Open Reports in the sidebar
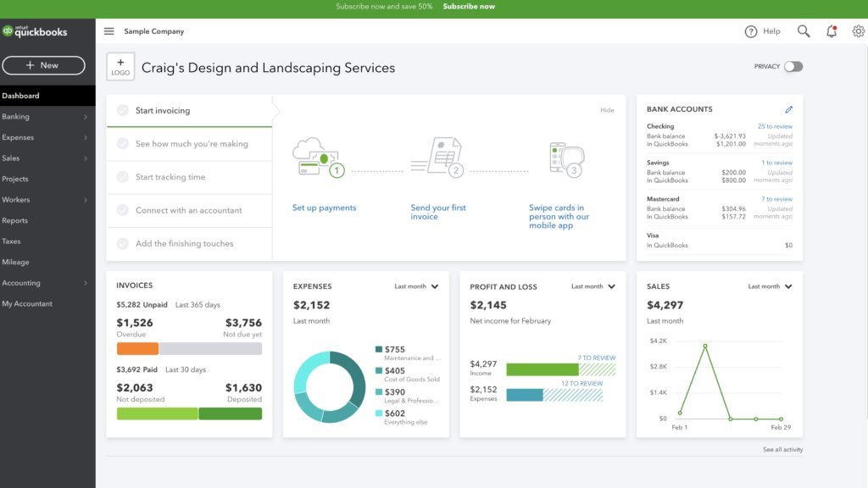This screenshot has width=868, height=488. [x=47, y=220]
